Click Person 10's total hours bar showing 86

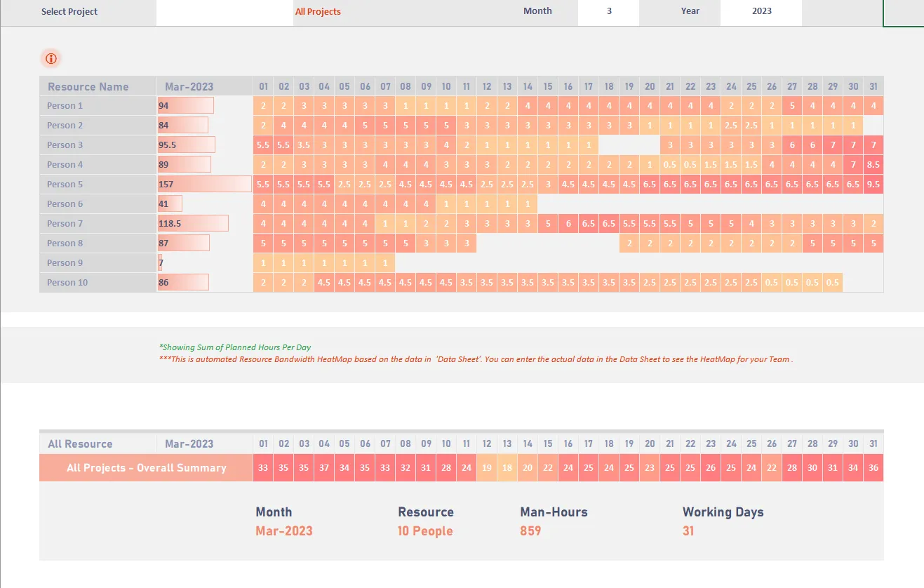[183, 283]
